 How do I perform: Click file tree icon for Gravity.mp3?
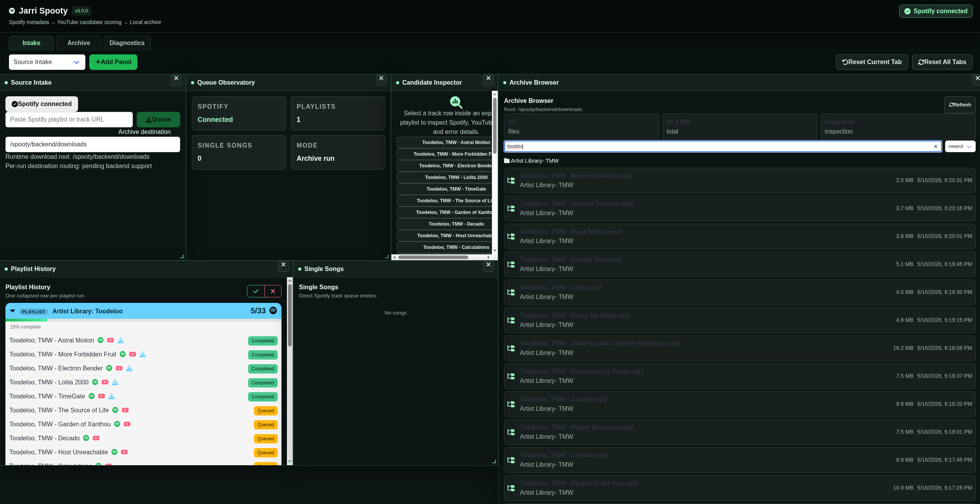tap(511, 404)
